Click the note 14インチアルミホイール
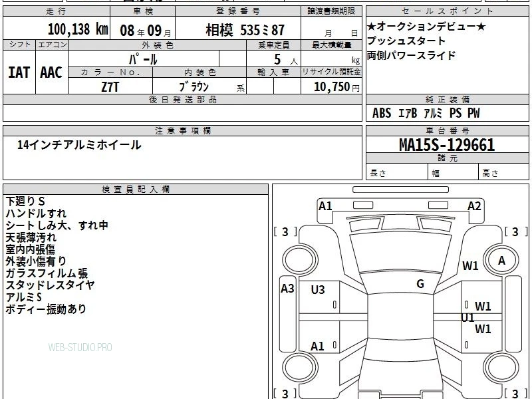The height and width of the screenshot is (399, 532). coord(79,145)
